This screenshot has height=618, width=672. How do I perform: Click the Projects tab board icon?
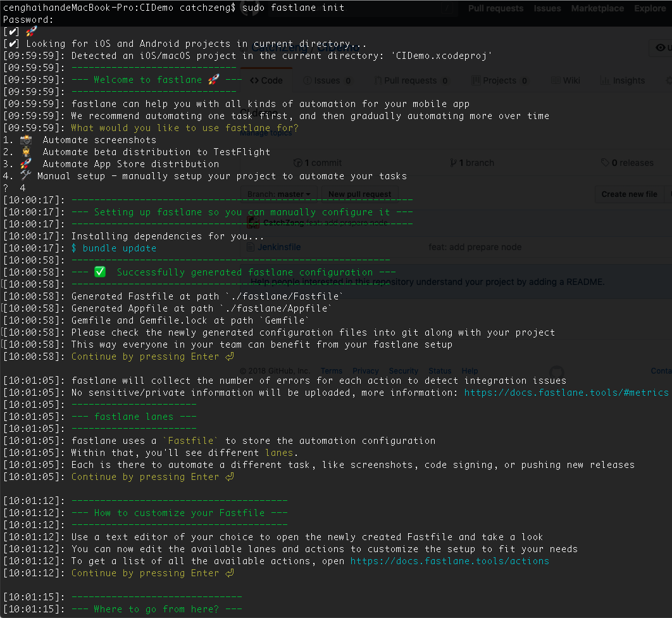(476, 80)
